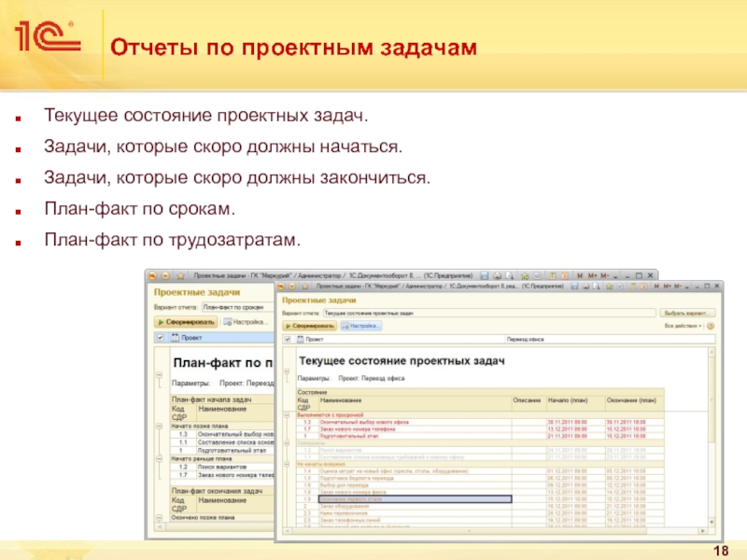Collapse the Начато позже плана group
The width and height of the screenshot is (747, 560).
(158, 427)
